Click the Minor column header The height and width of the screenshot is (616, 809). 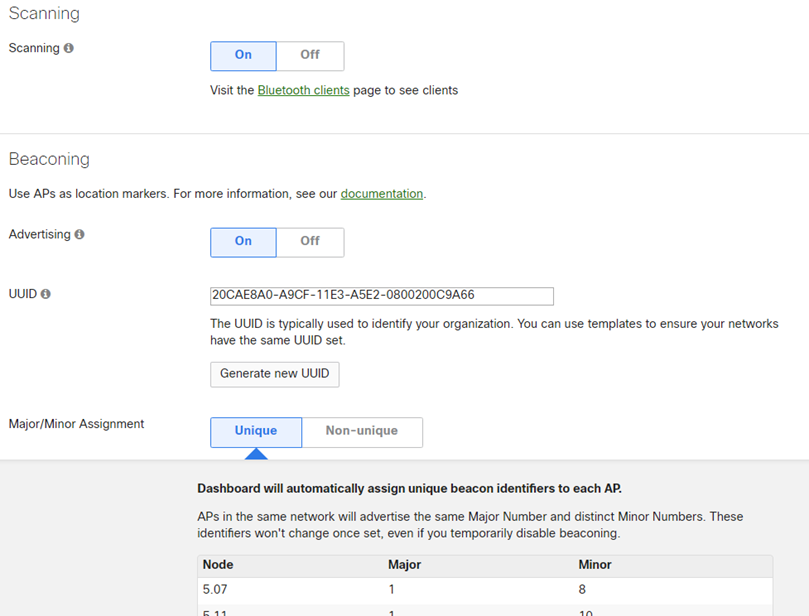point(595,565)
